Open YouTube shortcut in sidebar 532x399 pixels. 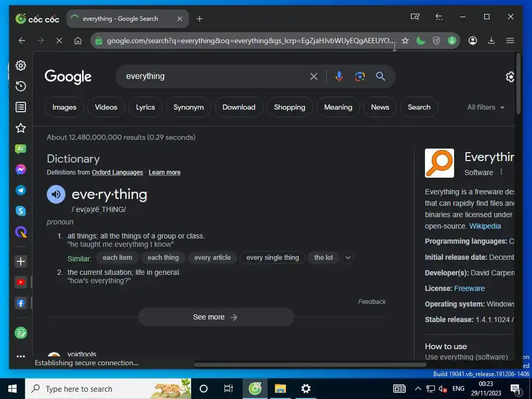point(21,282)
